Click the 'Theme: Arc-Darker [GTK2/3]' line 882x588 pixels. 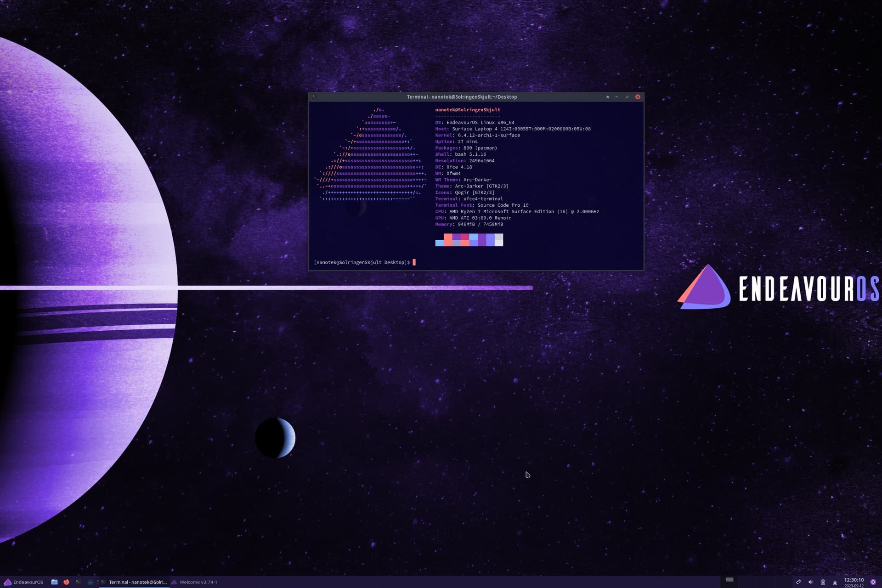[472, 186]
